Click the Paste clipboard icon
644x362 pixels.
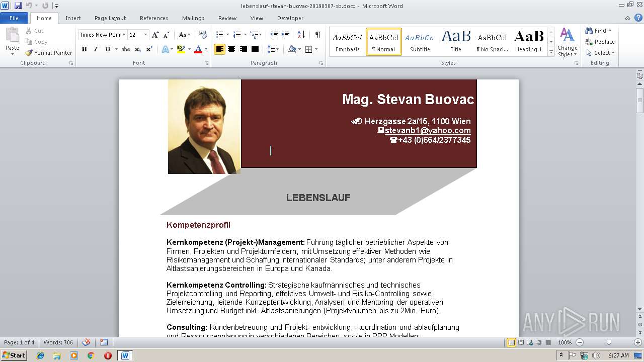(12, 35)
